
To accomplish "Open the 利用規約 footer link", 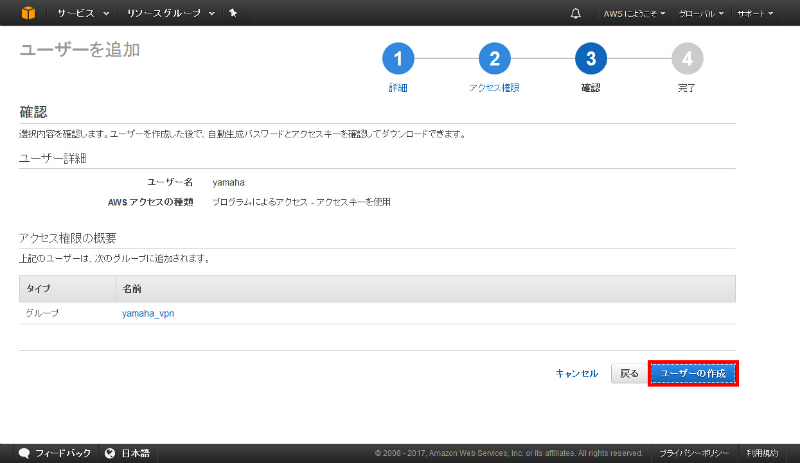I will pyautogui.click(x=762, y=453).
